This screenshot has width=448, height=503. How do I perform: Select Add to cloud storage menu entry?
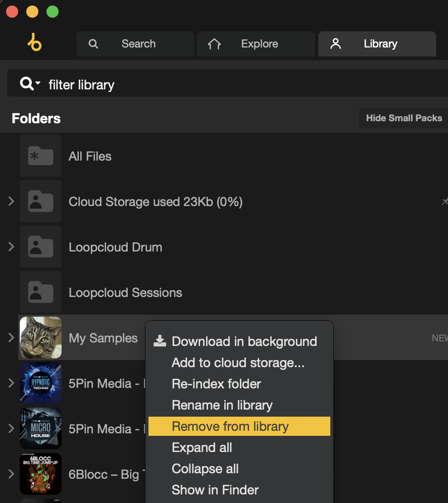239,363
